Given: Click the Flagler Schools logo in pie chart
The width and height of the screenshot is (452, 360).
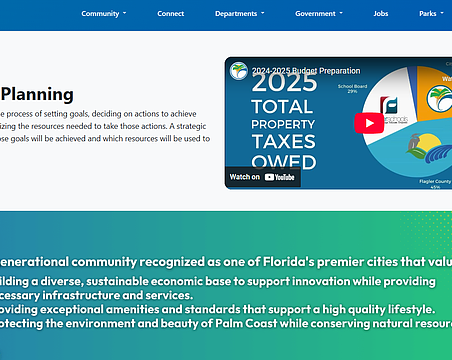Looking at the screenshot, I should pos(393,109).
